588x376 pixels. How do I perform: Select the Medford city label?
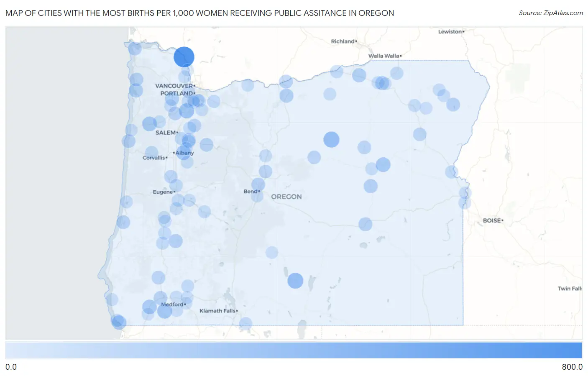pyautogui.click(x=172, y=304)
